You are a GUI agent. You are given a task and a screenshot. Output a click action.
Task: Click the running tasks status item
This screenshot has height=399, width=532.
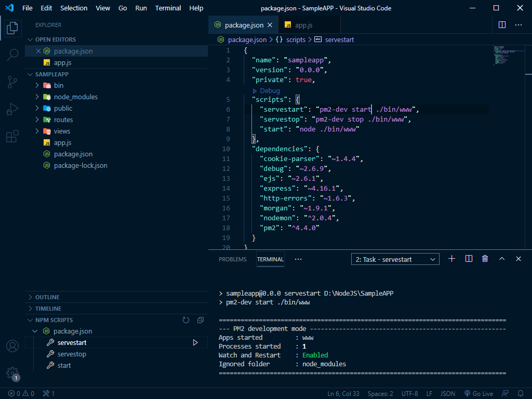coord(49,394)
